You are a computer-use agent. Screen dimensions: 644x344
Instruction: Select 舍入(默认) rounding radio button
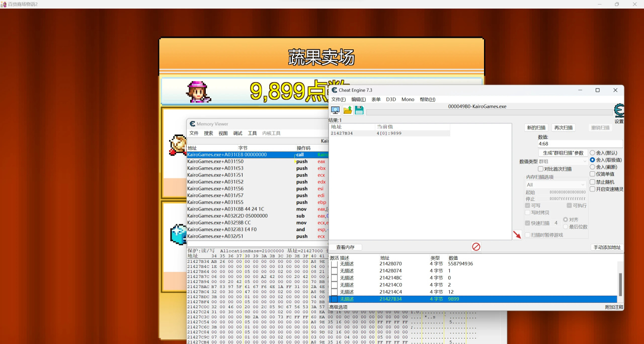point(593,153)
